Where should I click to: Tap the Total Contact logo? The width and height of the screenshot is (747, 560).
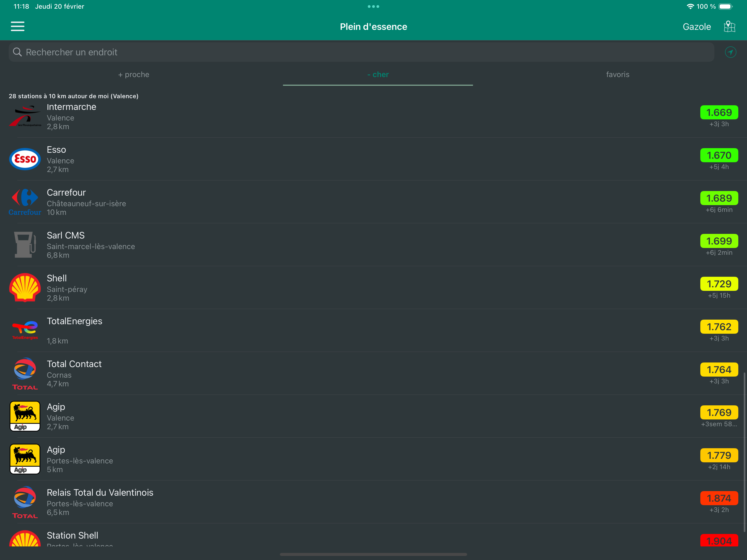pyautogui.click(x=25, y=373)
